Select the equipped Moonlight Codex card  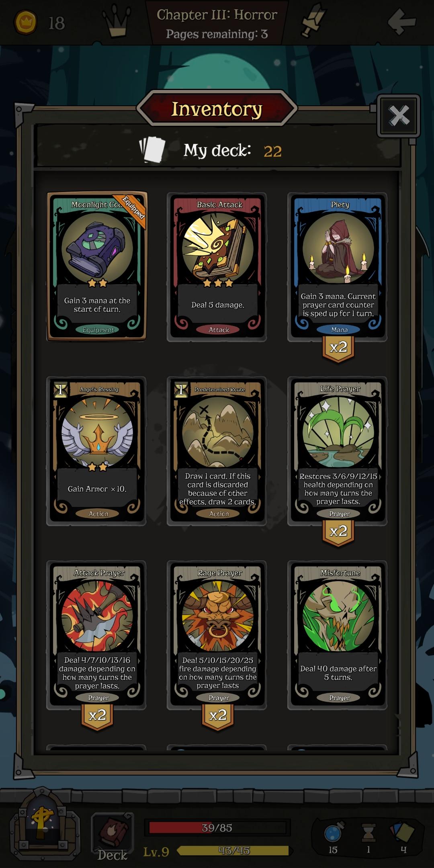(96, 267)
